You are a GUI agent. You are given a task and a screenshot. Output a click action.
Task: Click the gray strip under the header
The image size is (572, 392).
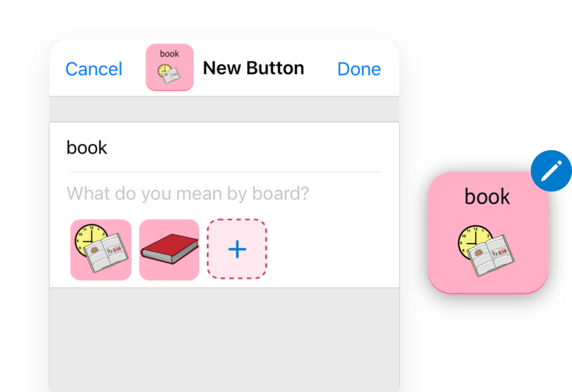click(224, 109)
